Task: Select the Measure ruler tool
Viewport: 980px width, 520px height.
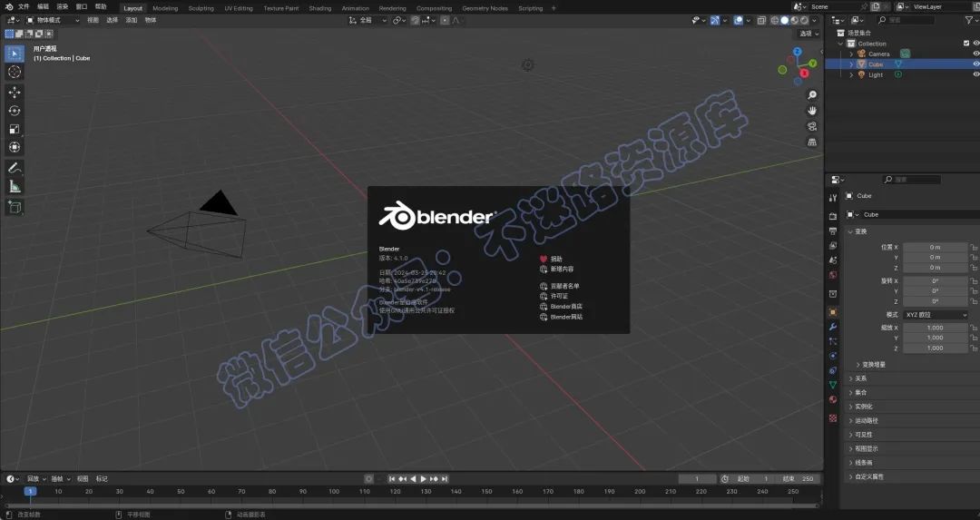Action: point(15,186)
